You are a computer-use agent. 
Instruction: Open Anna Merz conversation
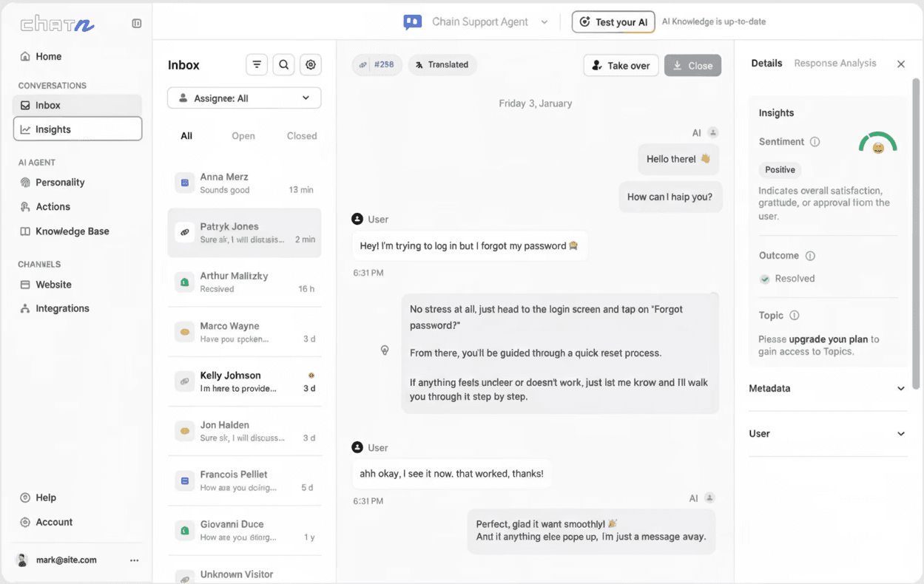point(244,183)
